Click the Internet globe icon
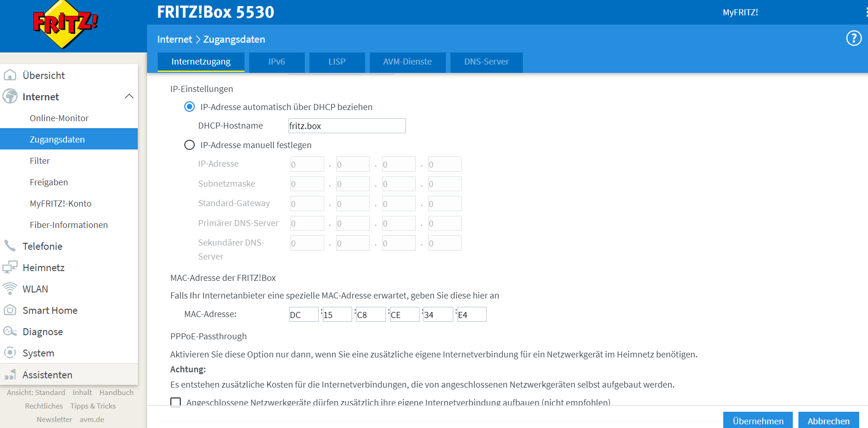This screenshot has width=868, height=428. [10, 97]
